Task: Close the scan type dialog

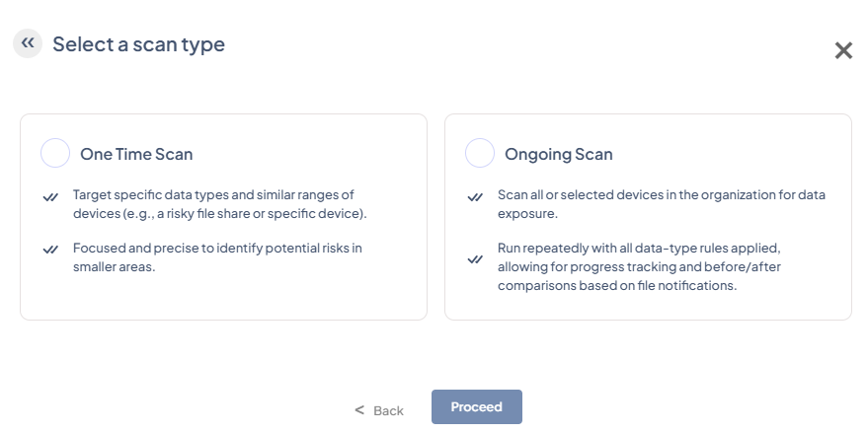Action: [x=843, y=51]
